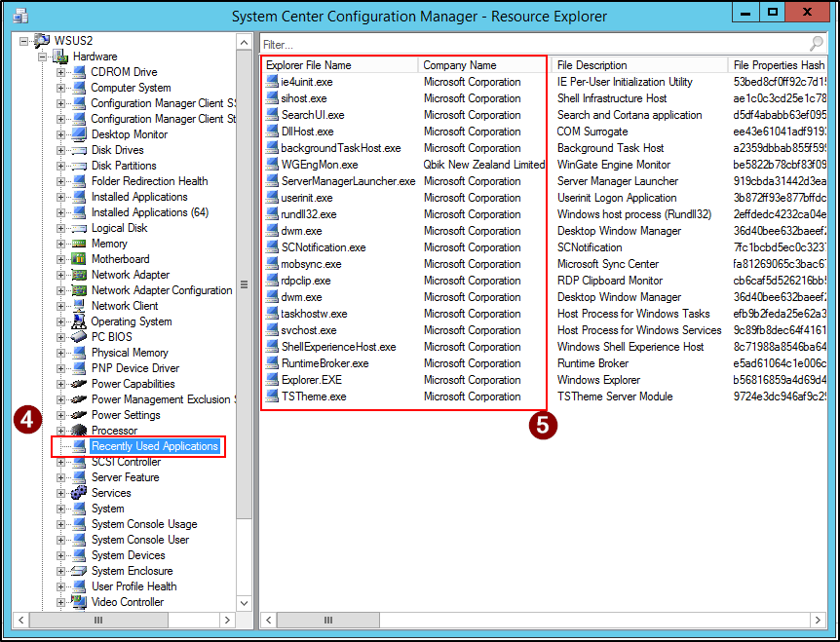Screen dimensions: 840x642
Task: Collapse the WSUS2 root node
Action: tap(23, 41)
